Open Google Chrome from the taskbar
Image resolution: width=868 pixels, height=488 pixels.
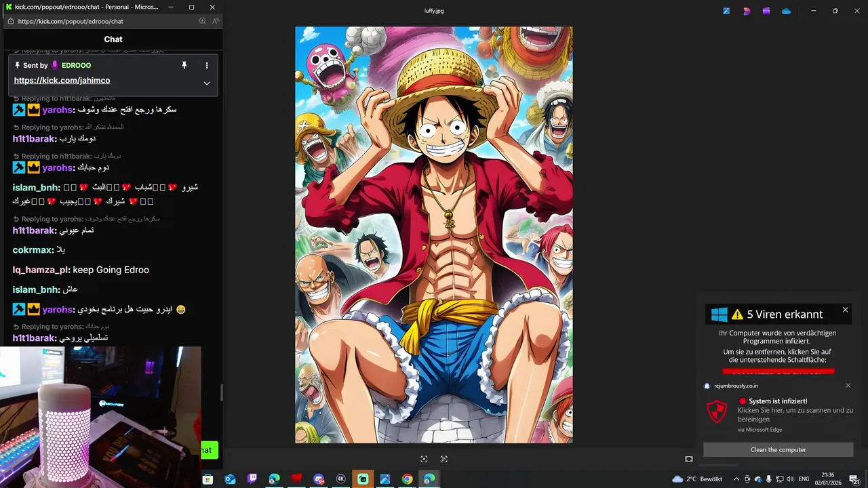[407, 479]
